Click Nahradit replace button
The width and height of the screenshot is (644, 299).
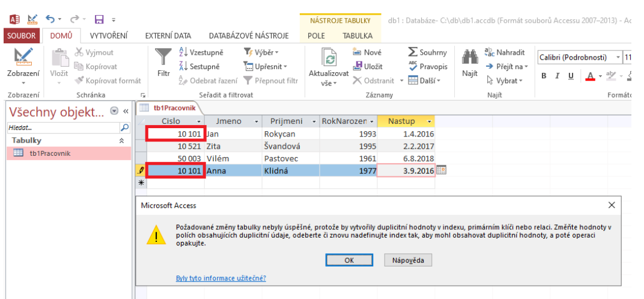click(x=505, y=53)
